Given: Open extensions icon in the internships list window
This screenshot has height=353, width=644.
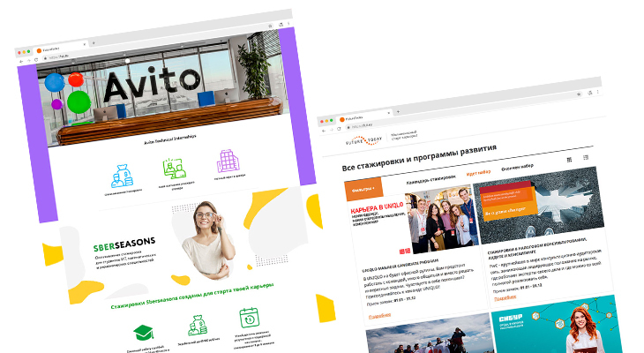Looking at the screenshot, I should 590,93.
